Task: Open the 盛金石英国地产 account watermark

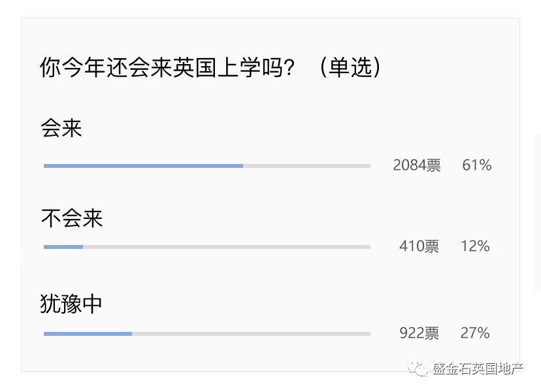Action: point(478,368)
